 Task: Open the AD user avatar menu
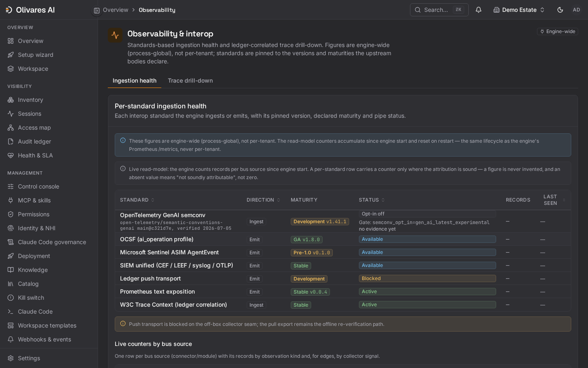577,10
